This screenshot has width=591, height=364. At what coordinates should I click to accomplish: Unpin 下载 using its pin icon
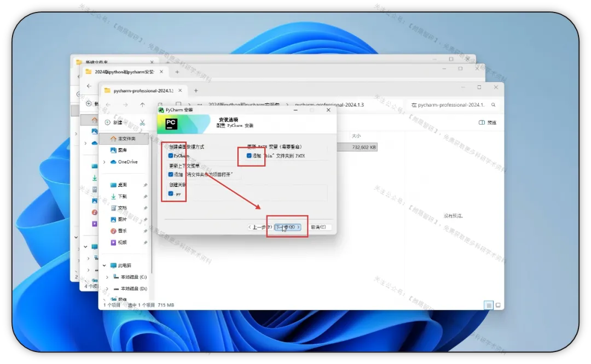145,197
